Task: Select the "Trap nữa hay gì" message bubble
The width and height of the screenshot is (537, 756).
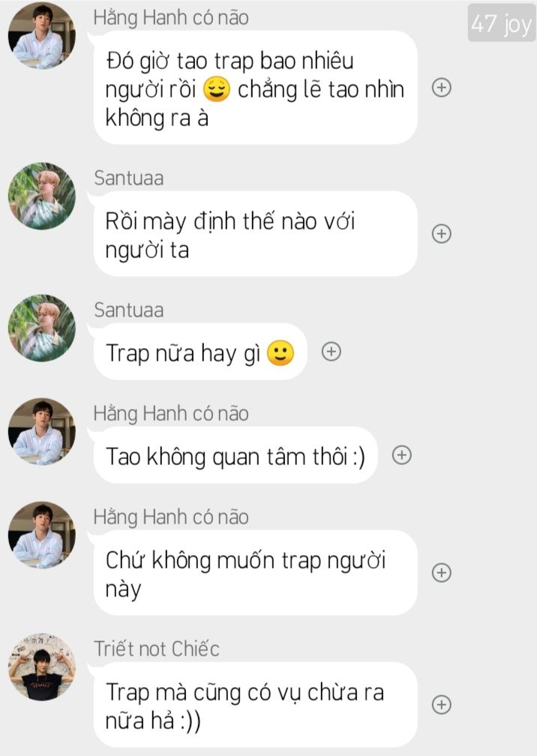Action: (x=200, y=352)
